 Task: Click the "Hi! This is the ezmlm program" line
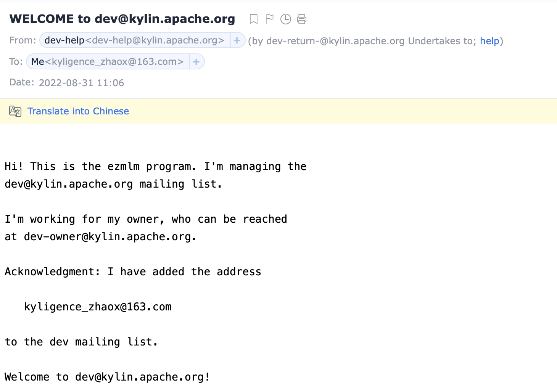point(155,167)
